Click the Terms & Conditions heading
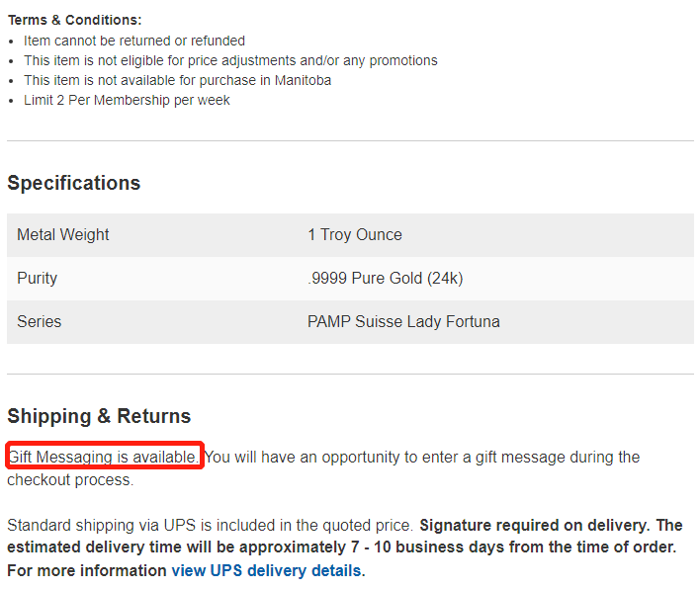Image resolution: width=700 pixels, height=589 pixels. (x=74, y=20)
